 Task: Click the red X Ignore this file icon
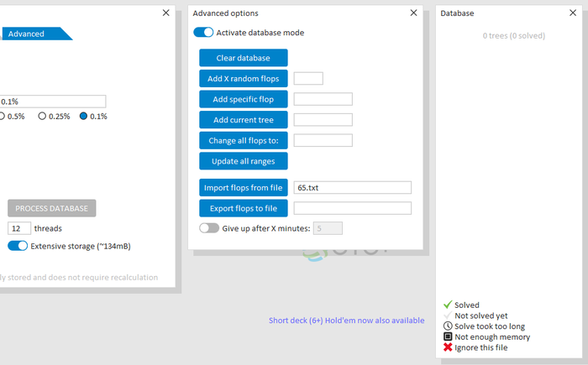click(448, 347)
